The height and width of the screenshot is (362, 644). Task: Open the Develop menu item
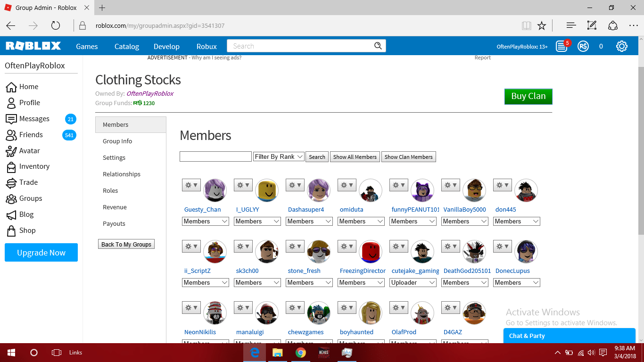coord(166,46)
